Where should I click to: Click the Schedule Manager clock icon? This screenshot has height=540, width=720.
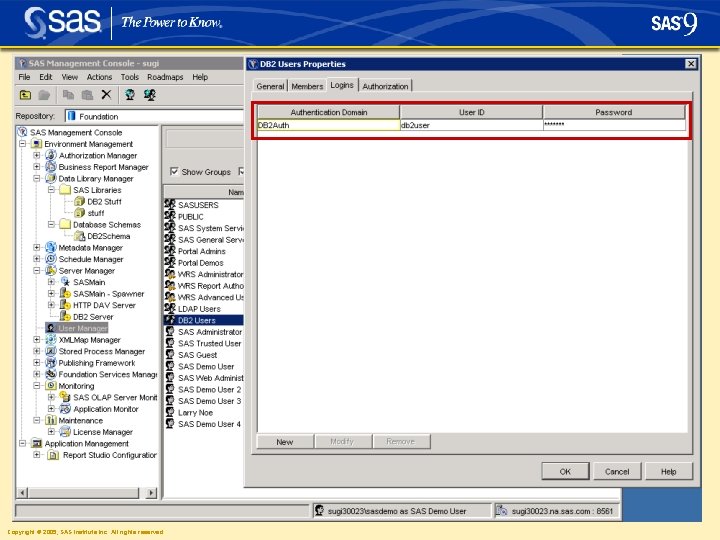(x=51, y=259)
